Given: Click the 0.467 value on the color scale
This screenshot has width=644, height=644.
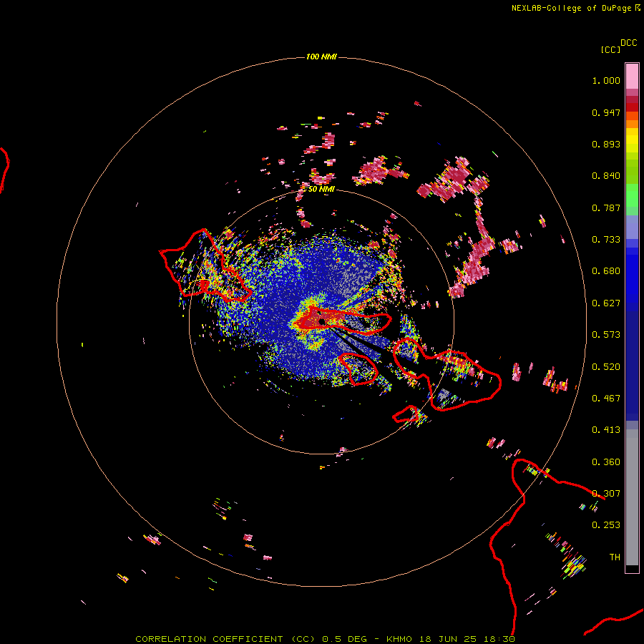Looking at the screenshot, I should click(606, 399).
